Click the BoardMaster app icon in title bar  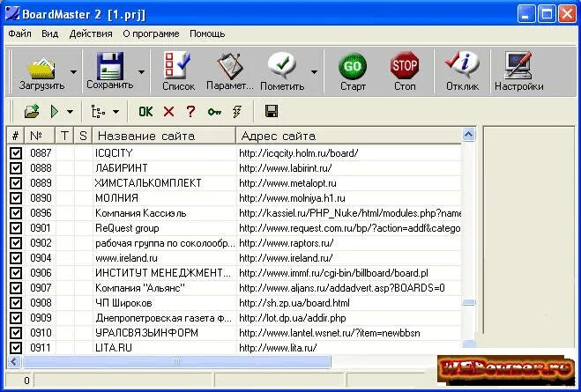11,14
